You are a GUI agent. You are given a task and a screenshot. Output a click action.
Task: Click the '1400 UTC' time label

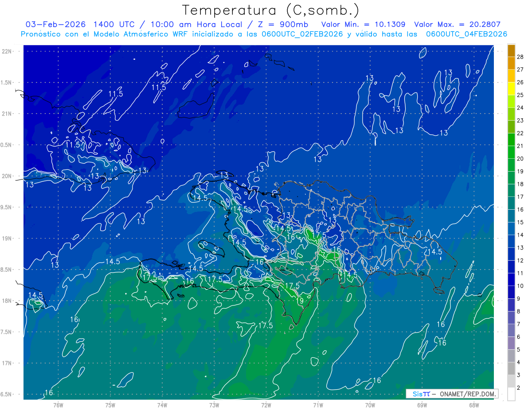point(114,24)
